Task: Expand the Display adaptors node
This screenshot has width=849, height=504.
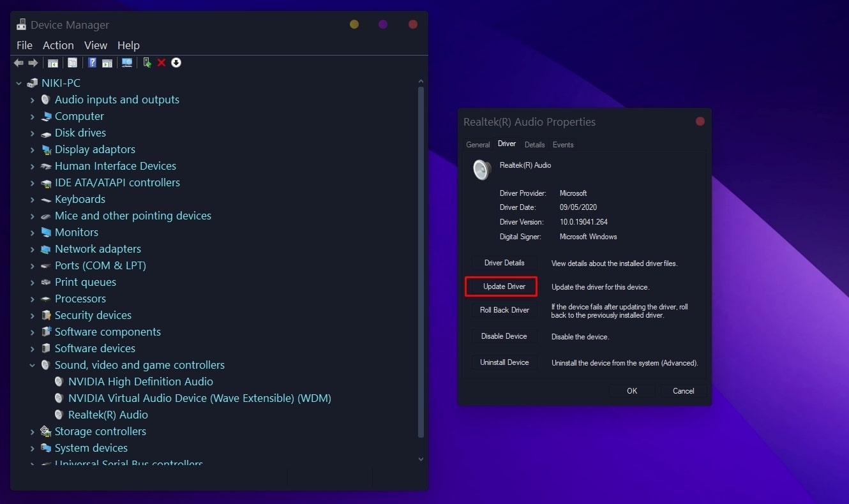Action: [32, 149]
